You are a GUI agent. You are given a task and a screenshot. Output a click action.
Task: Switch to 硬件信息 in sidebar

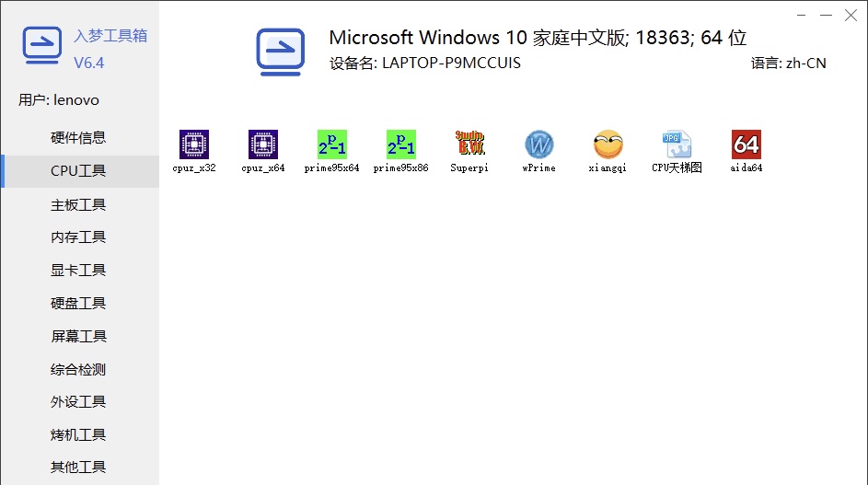[78, 138]
